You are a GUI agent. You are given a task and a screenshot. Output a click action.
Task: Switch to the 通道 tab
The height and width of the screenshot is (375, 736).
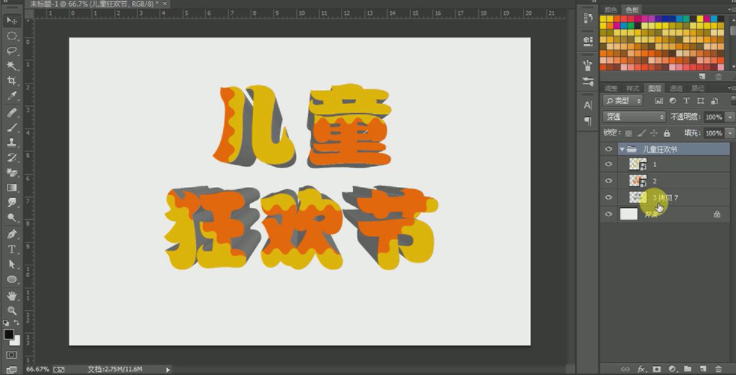pyautogui.click(x=676, y=88)
